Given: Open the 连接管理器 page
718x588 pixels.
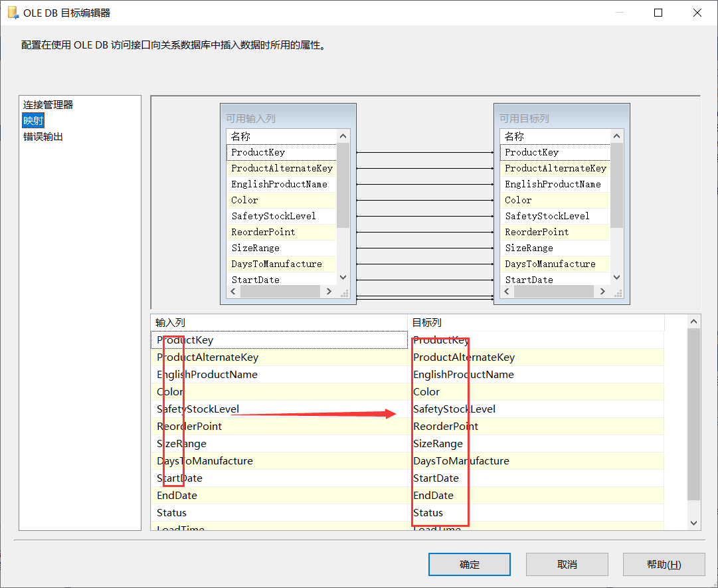Looking at the screenshot, I should (x=48, y=104).
